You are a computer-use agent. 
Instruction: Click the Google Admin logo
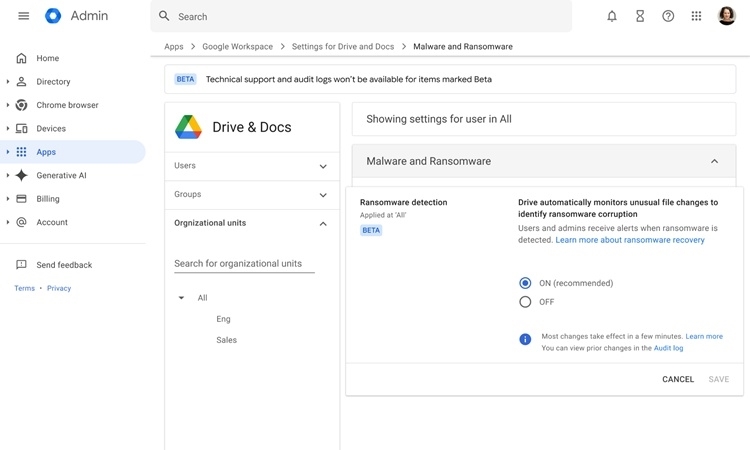[53, 16]
